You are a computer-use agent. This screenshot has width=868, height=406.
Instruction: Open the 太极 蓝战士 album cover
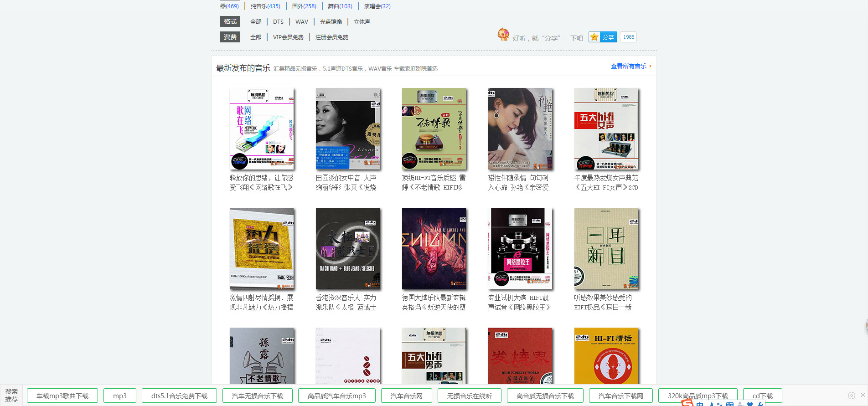pyautogui.click(x=348, y=249)
